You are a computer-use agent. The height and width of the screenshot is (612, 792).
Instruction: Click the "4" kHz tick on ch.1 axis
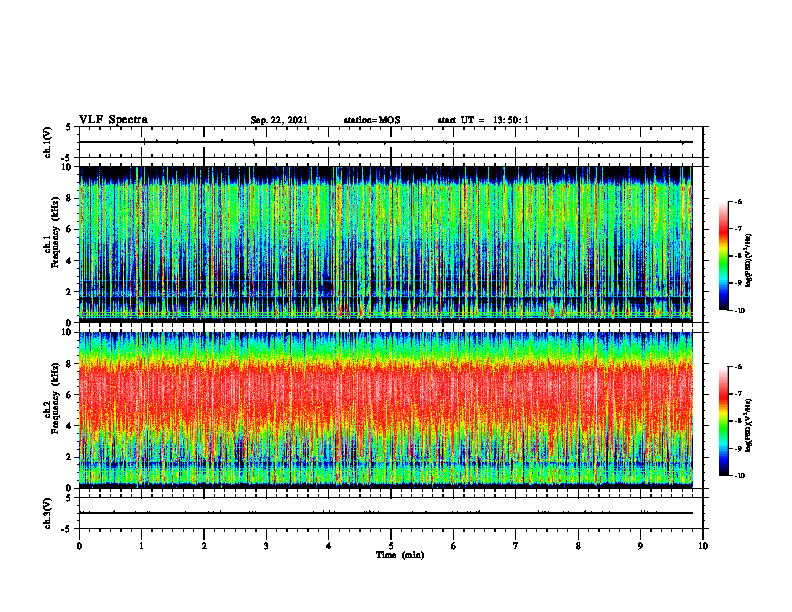pos(70,261)
